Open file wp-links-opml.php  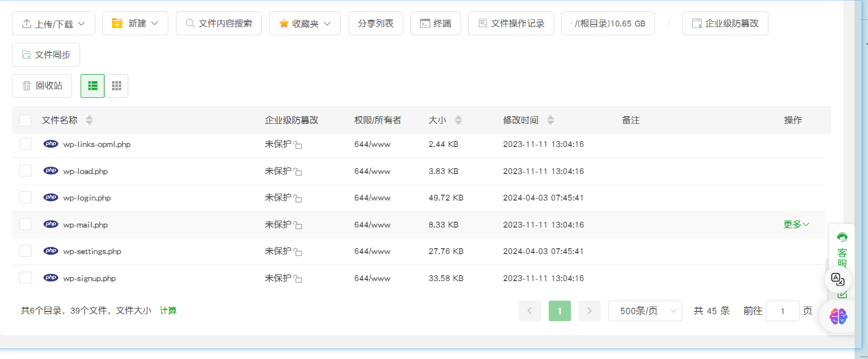tap(97, 144)
